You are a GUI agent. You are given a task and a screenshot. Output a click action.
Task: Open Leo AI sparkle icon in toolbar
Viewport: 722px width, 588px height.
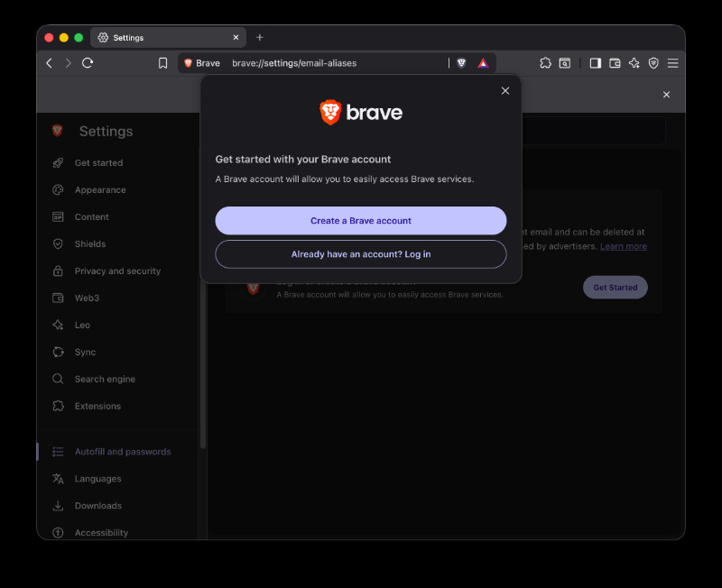click(x=634, y=63)
